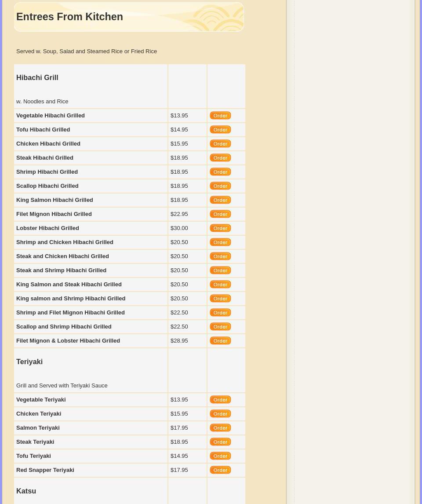Order the Filet Mignon Hibachi Grilled
This screenshot has width=422, height=504.
(220, 214)
